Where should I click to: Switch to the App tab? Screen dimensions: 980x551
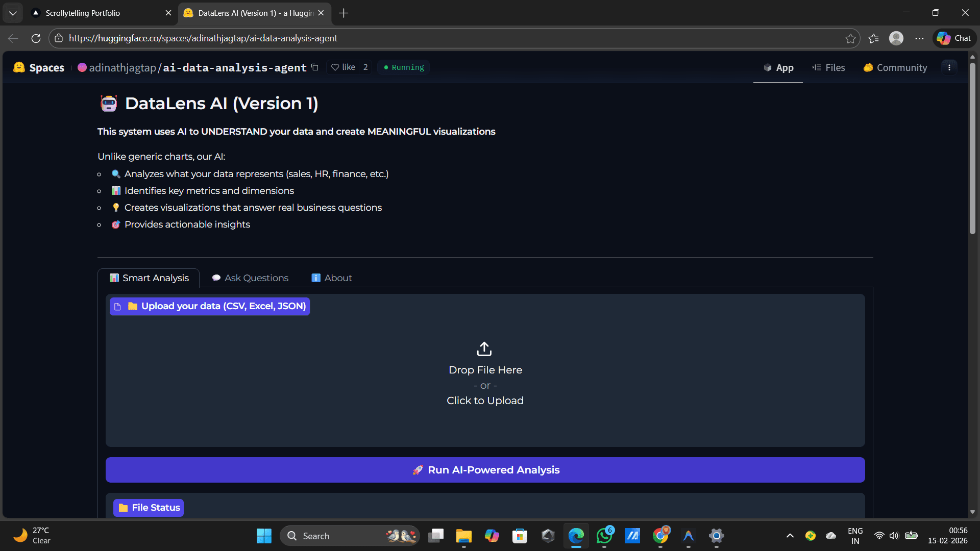(x=778, y=68)
